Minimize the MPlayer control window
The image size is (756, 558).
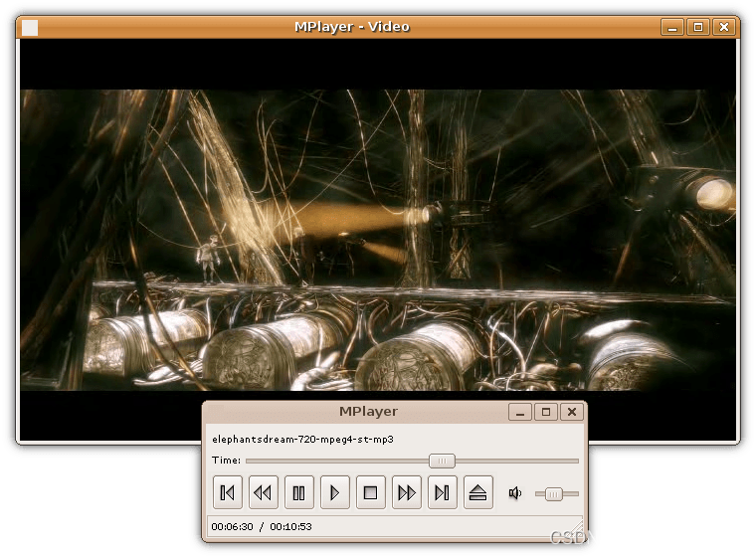pos(520,413)
